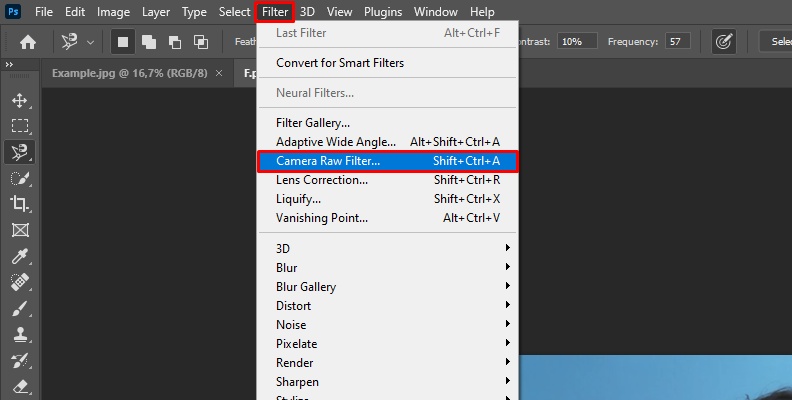Close the open Filter menu
Viewport: 792px width, 400px height.
pos(275,12)
